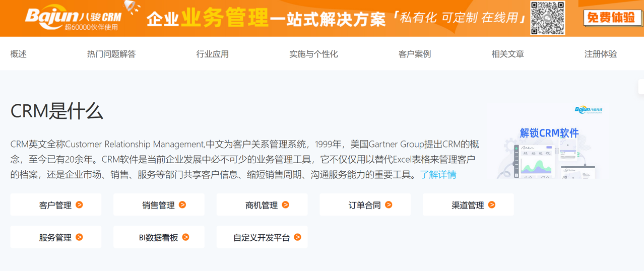This screenshot has width=644, height=271.
Task: Click the arrow icon beside 服务管理
Action: [79, 237]
